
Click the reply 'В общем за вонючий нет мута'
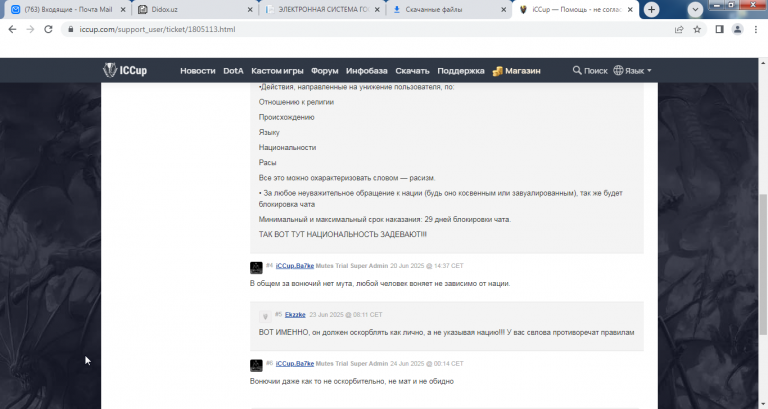tap(380, 284)
